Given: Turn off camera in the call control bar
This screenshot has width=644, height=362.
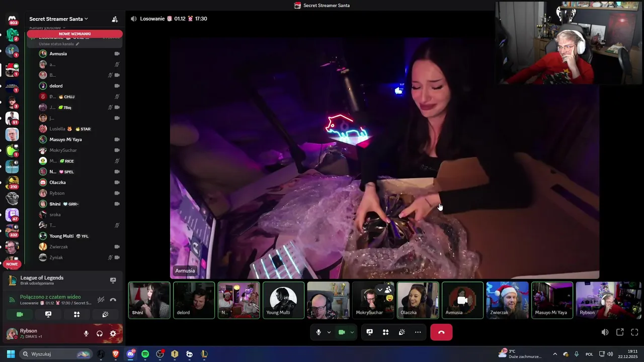Looking at the screenshot, I should click(x=342, y=332).
